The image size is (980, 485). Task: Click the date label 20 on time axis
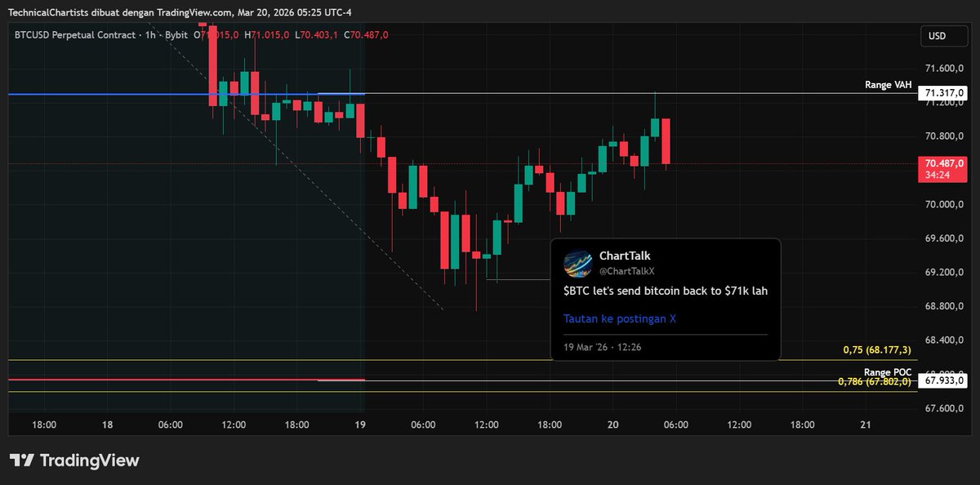[613, 425]
